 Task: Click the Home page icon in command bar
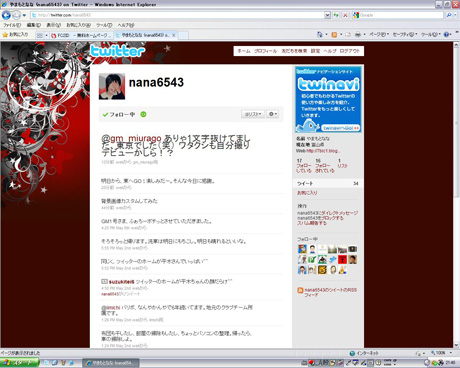[x=320, y=34]
